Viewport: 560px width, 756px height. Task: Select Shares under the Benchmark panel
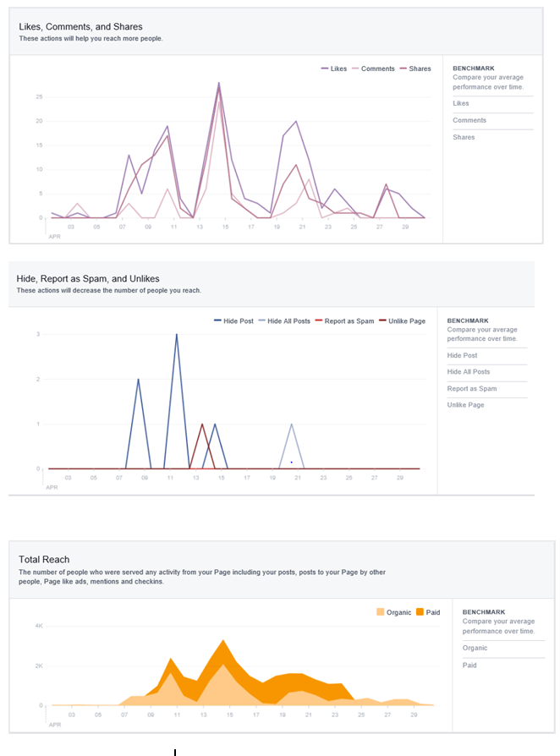click(464, 137)
